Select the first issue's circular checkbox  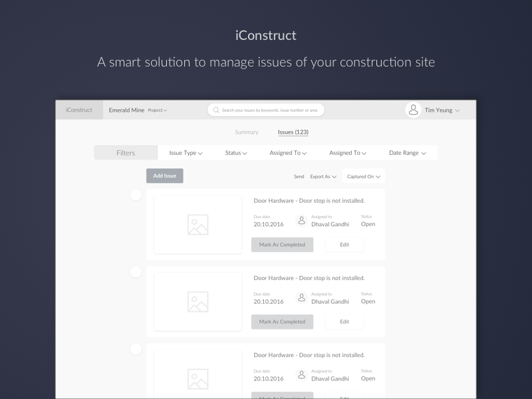136,195
